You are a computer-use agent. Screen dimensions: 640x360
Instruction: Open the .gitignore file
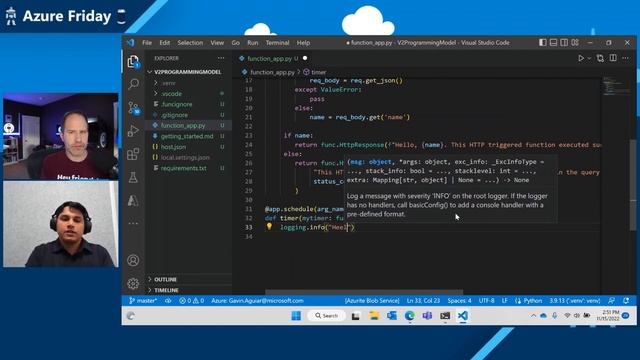[174, 115]
